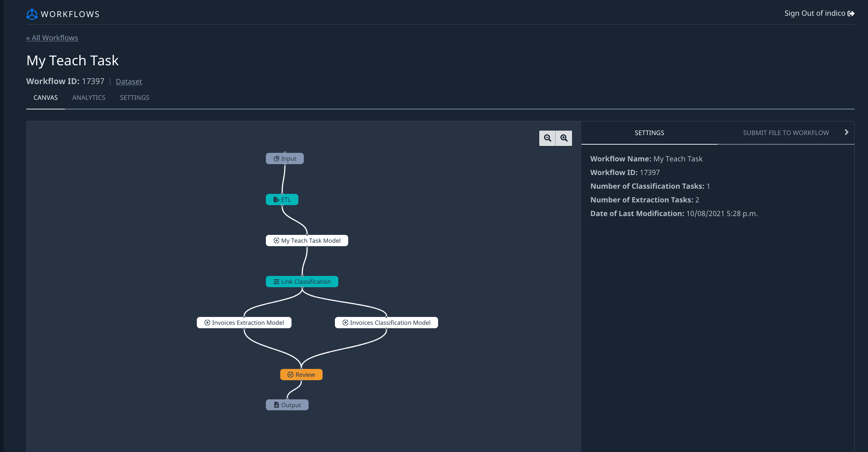Screen dimensions: 868x452
Task: Switch to the Analytics tab
Action: click(89, 98)
